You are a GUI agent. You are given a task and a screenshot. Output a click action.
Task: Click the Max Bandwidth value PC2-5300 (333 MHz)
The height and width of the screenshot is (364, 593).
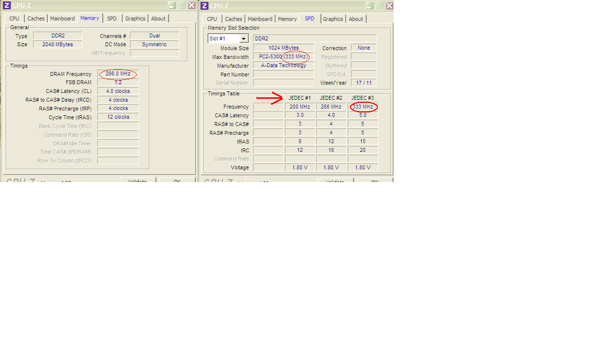point(283,57)
